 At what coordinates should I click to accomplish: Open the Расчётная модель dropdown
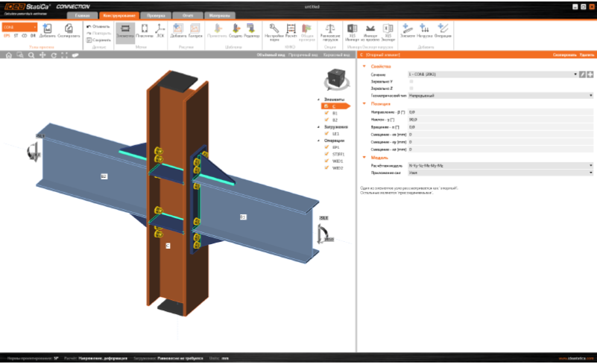pyautogui.click(x=499, y=165)
